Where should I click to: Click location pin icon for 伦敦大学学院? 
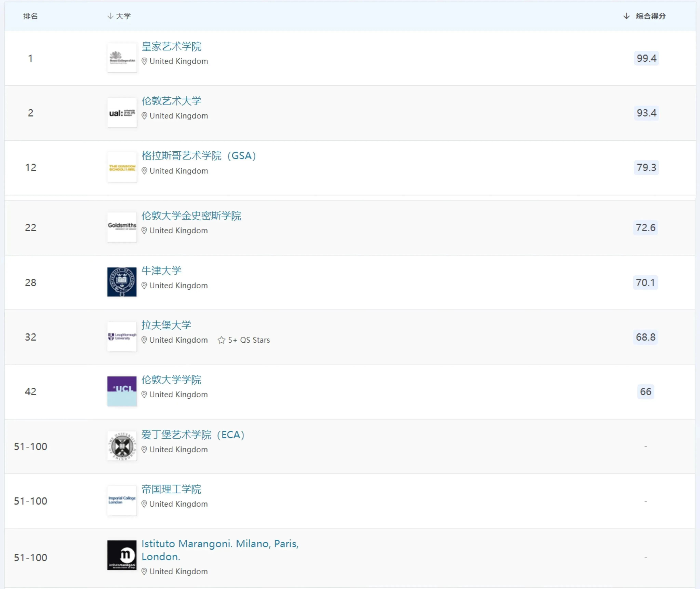pyautogui.click(x=144, y=394)
